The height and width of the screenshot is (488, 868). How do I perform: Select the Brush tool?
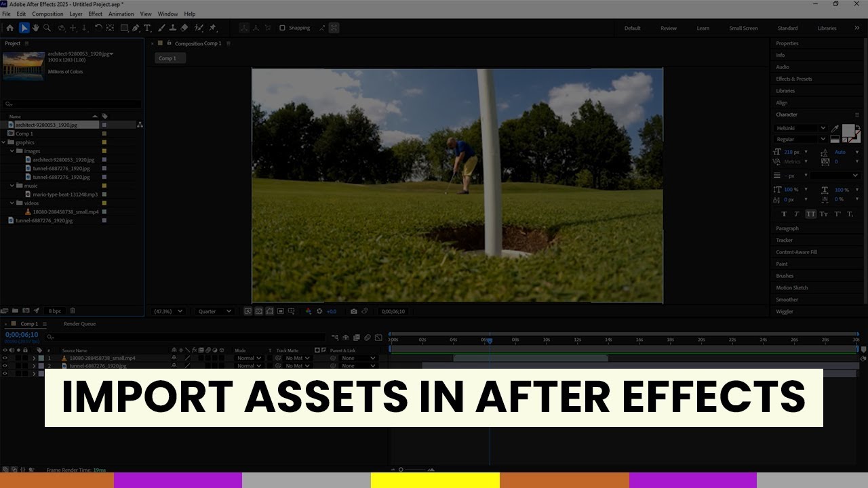click(x=161, y=28)
